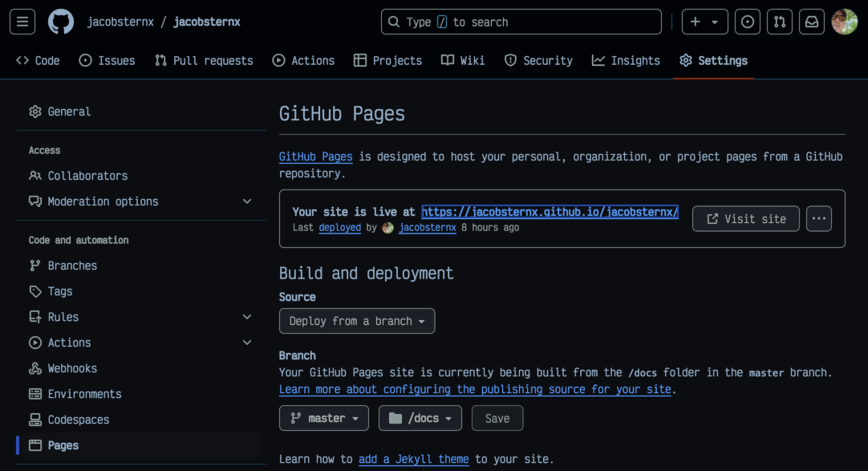Open the hamburger navigation menu

coord(22,22)
